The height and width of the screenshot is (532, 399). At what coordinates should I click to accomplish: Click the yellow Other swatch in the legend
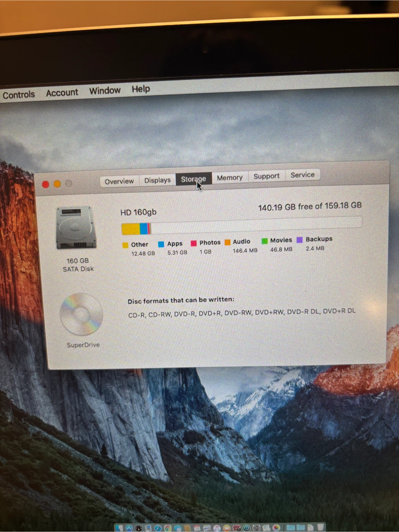[125, 245]
